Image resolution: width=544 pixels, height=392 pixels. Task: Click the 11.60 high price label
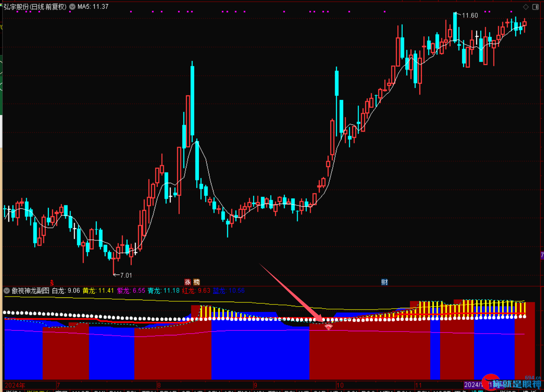pyautogui.click(x=470, y=15)
